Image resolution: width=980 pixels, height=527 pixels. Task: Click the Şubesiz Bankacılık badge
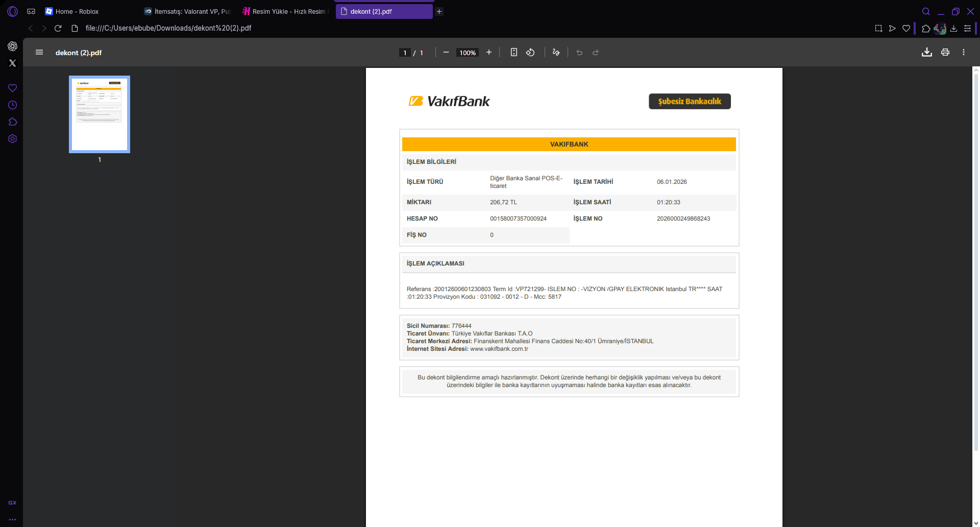pos(690,101)
